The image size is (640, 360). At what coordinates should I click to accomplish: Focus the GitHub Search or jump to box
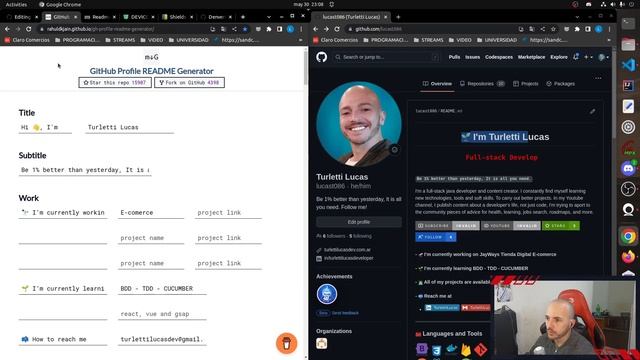[x=387, y=57]
